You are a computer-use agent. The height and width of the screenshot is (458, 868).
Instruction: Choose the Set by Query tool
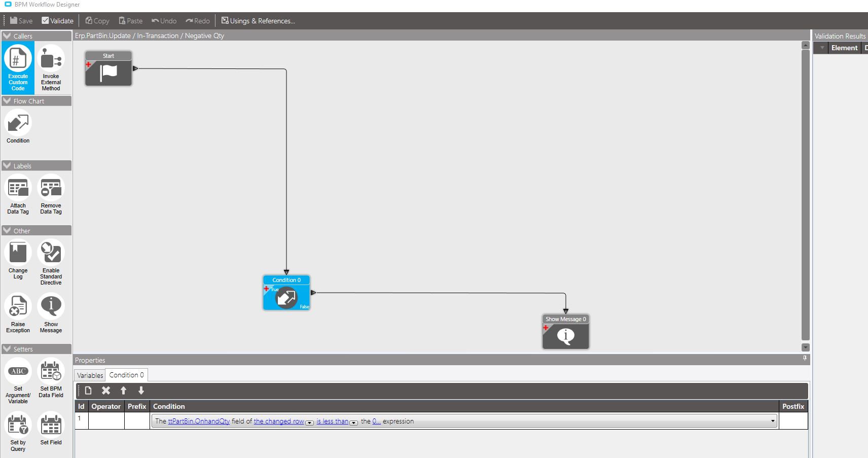pos(18,432)
